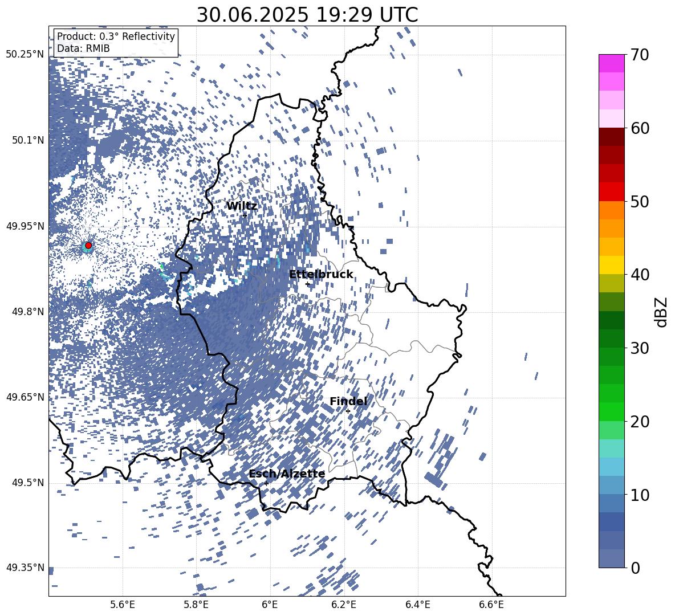This screenshot has width=675, height=616.
Task: Click the 10 dBZ colorbar label
Action: click(x=640, y=495)
